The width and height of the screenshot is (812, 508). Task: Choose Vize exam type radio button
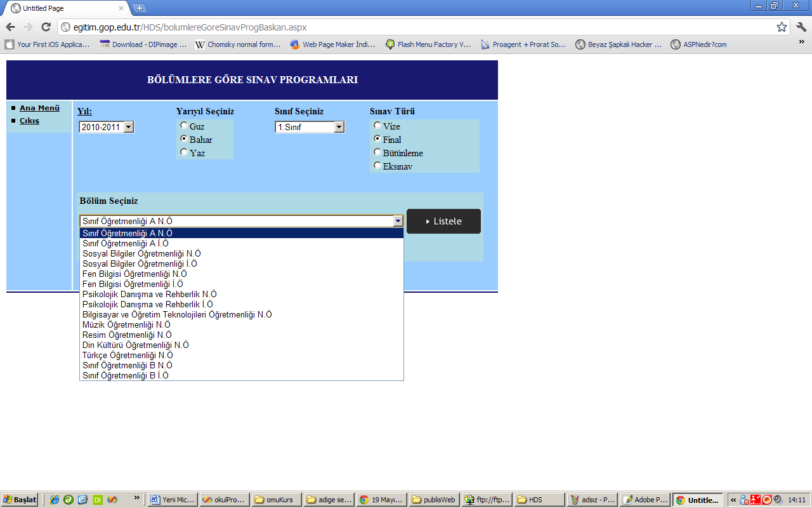tap(377, 126)
